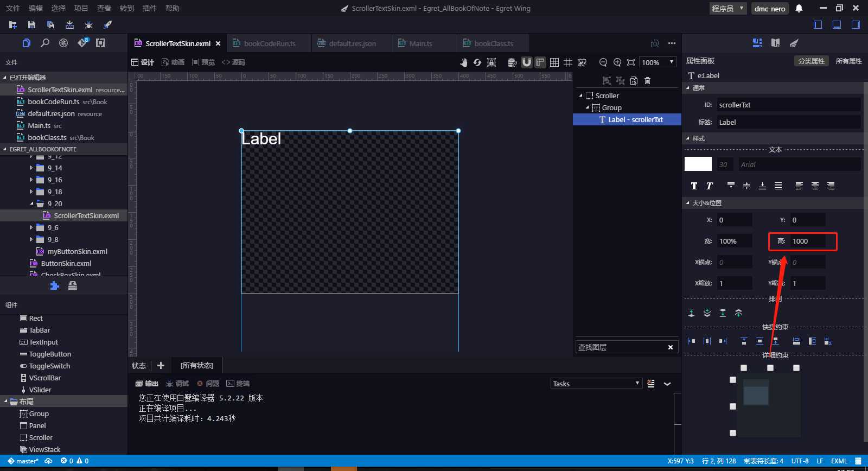Click the puzzle piece component icon
Screen dimensions: 868x471
point(54,285)
